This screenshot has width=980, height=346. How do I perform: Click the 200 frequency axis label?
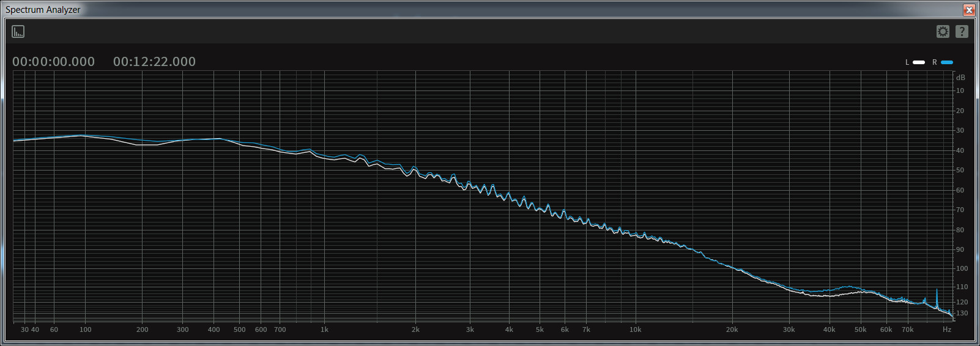[143, 329]
